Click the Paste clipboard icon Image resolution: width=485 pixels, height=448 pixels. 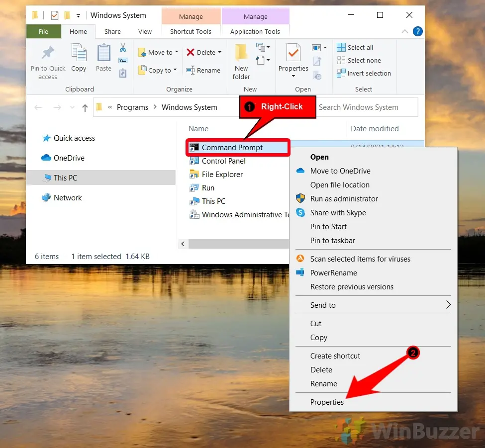(103, 53)
